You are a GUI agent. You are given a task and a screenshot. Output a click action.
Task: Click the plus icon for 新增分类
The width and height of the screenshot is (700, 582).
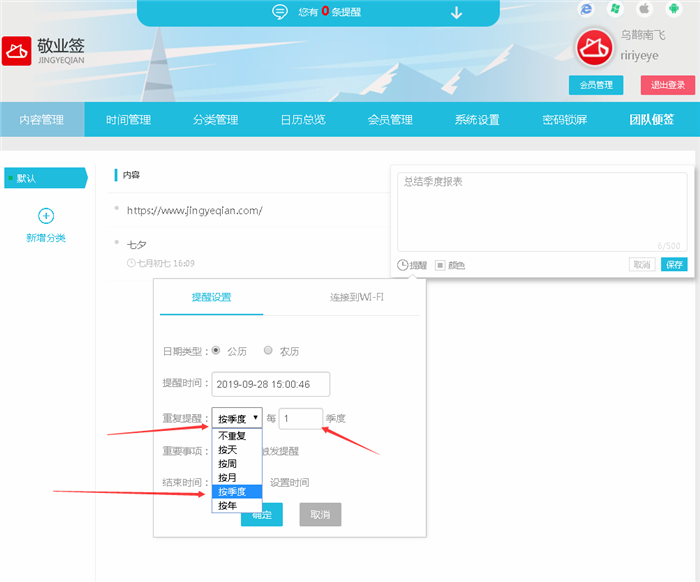[x=46, y=216]
